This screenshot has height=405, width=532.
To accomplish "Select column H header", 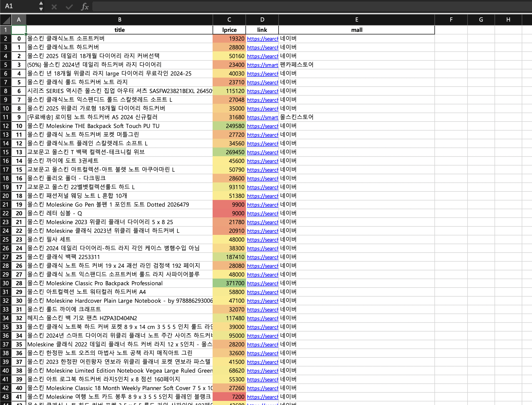I will point(508,20).
